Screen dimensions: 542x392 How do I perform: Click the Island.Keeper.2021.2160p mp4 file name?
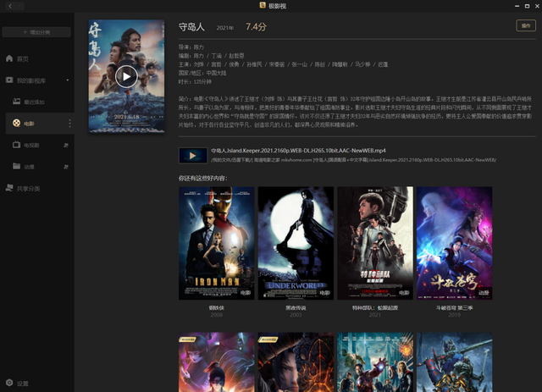coord(298,151)
